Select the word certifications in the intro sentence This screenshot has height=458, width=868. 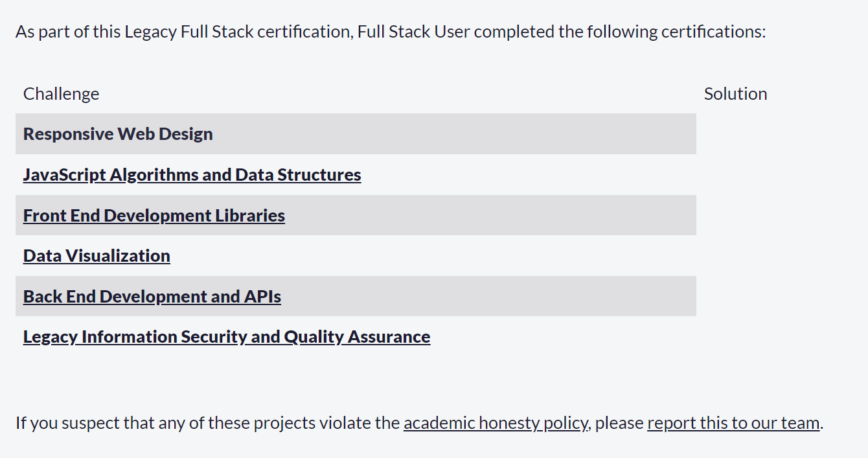712,31
